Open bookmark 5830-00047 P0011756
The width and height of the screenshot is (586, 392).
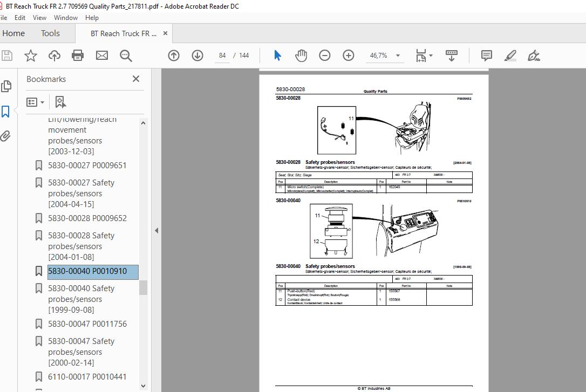coord(87,324)
